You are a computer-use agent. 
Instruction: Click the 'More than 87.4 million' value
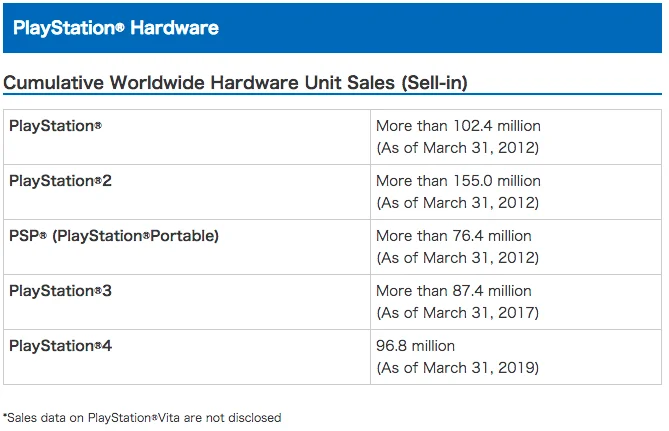point(454,291)
